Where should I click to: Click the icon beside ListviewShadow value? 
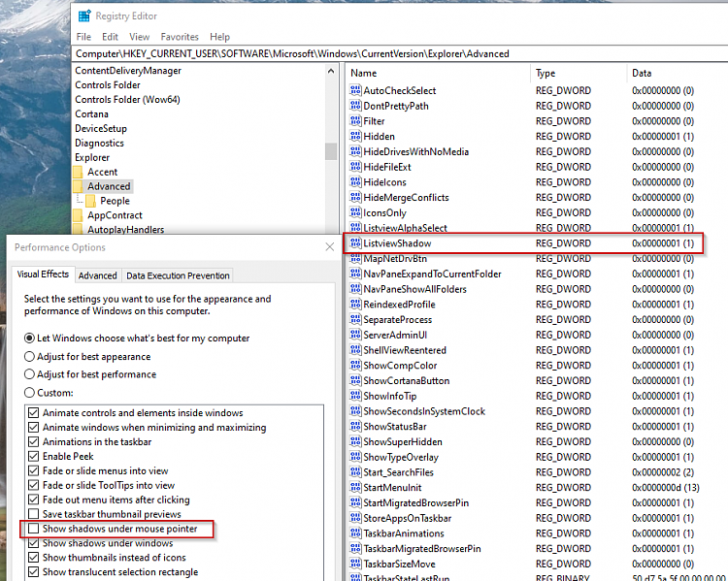(x=355, y=242)
